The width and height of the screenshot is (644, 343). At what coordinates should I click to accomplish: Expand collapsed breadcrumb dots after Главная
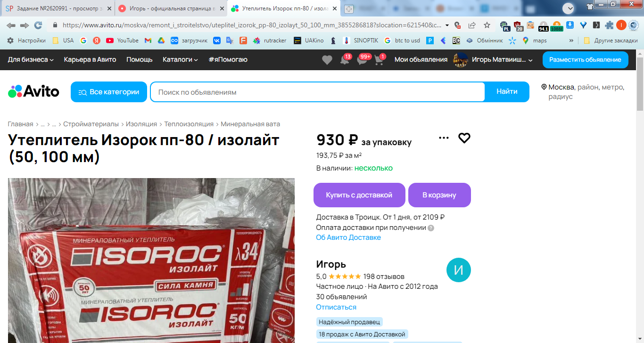42,124
